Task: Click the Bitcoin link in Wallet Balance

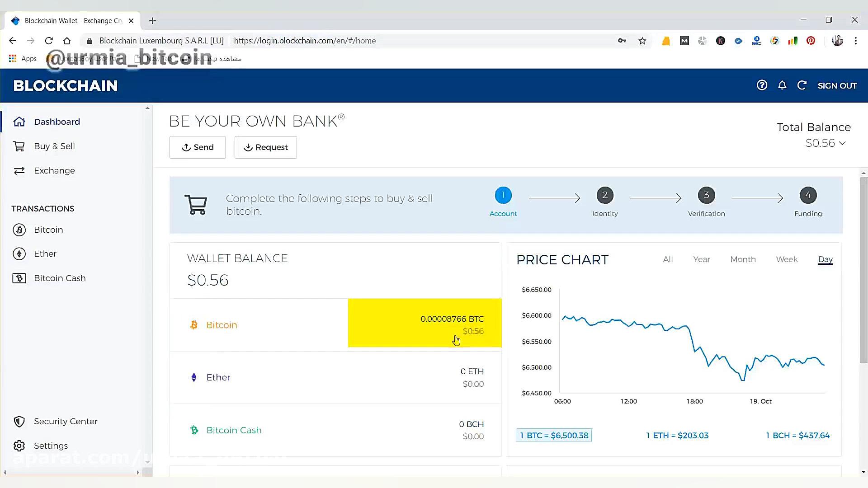Action: coord(222,325)
